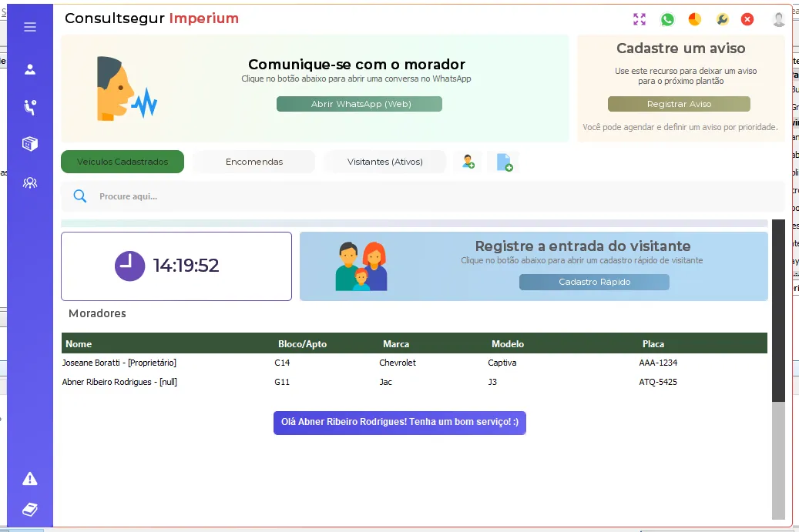799x532 pixels.
Task: Click the Nome column header
Action: (x=79, y=344)
